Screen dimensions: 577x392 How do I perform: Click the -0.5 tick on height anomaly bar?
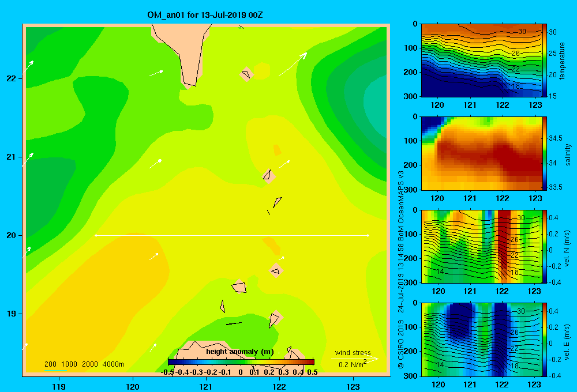tap(167, 372)
